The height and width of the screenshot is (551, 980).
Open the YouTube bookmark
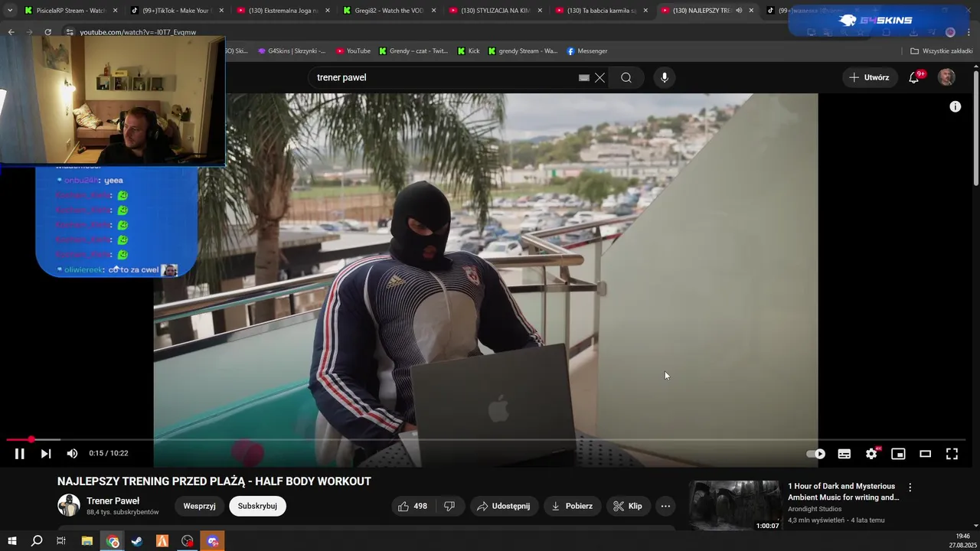click(x=353, y=51)
